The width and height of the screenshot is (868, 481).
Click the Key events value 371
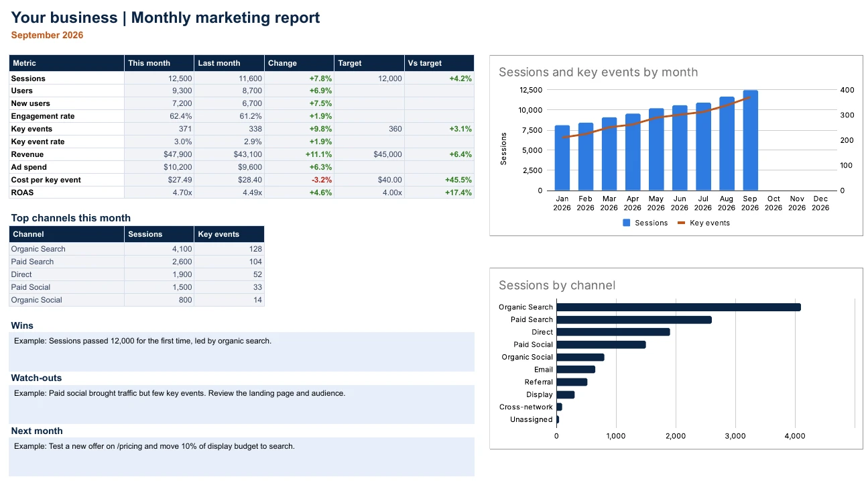point(186,129)
